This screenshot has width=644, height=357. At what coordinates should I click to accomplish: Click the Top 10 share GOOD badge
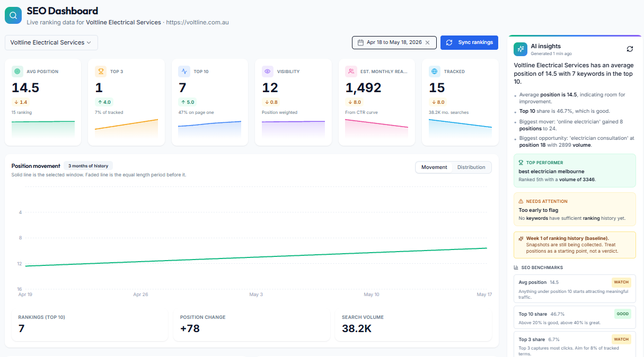(623, 314)
